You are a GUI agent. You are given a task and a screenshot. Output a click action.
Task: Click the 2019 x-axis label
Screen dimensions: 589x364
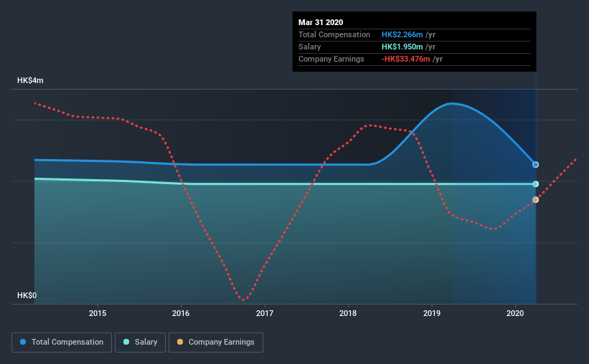click(432, 313)
